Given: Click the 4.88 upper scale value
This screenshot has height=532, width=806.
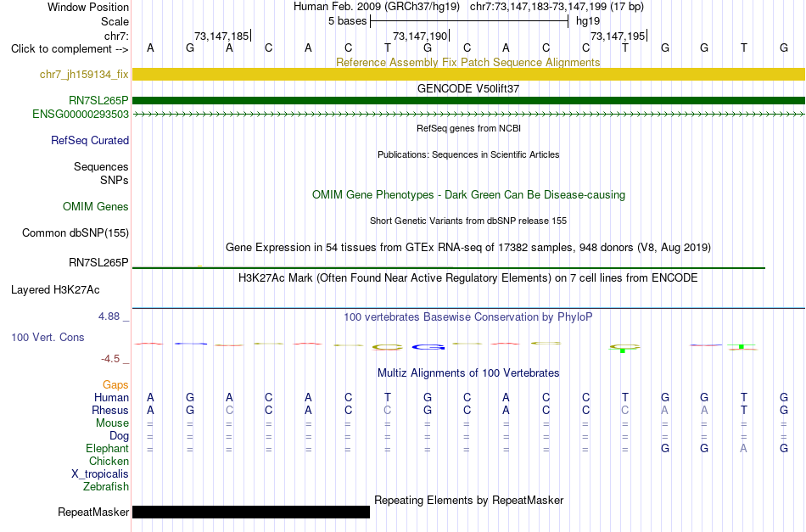Looking at the screenshot, I should [x=109, y=316].
